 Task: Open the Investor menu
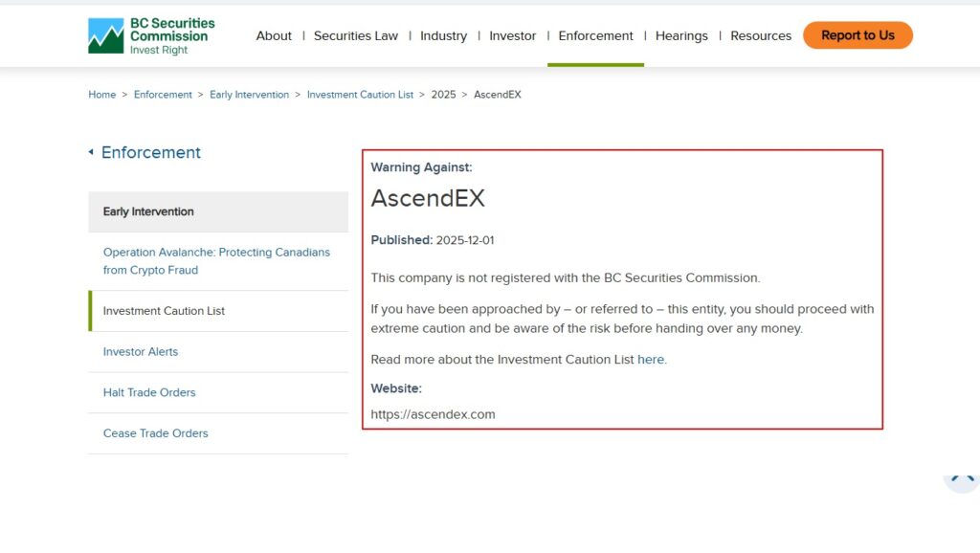pos(513,35)
